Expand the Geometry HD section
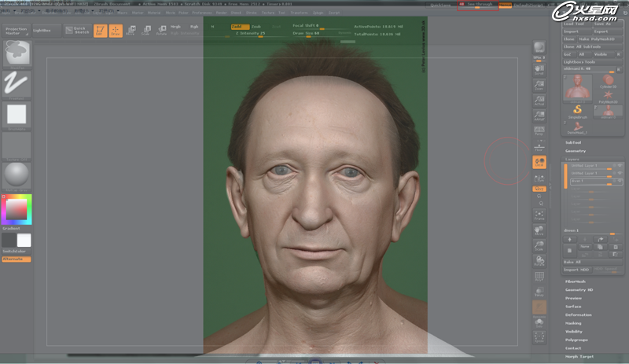The width and height of the screenshot is (629, 364). (x=579, y=290)
